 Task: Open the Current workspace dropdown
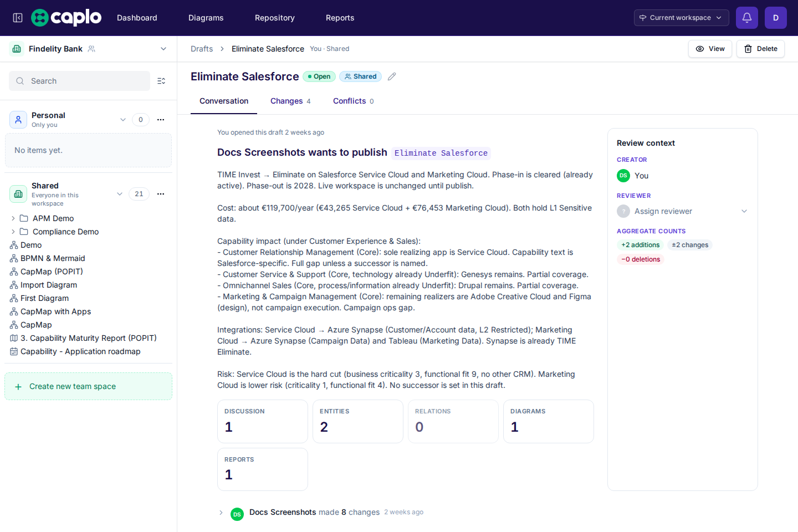coord(681,18)
